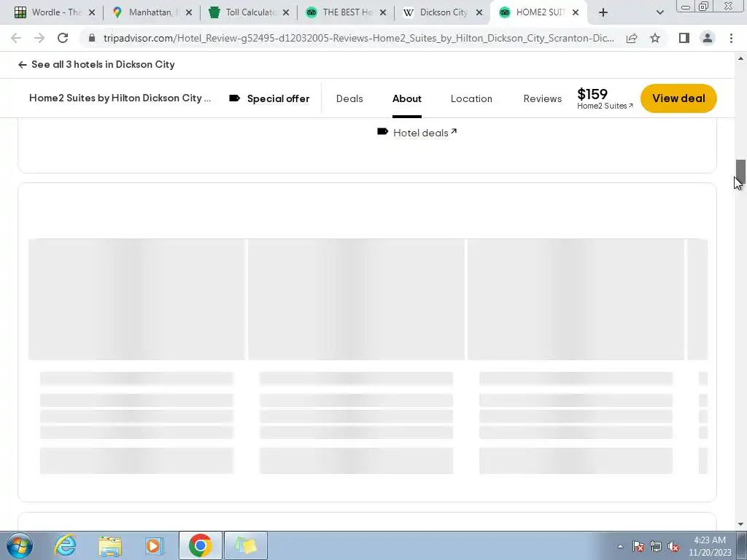Select the About section tab

[x=407, y=98]
